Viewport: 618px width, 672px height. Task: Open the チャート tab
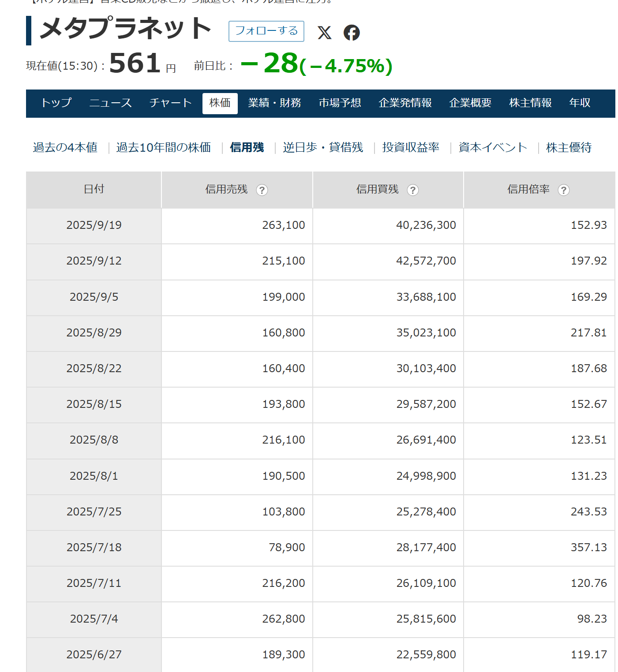pyautogui.click(x=170, y=103)
